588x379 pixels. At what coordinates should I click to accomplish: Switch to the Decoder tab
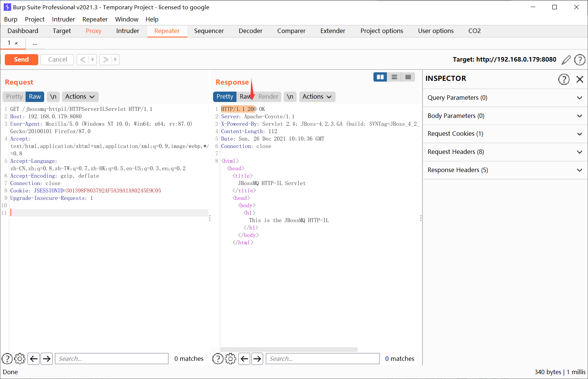[x=251, y=31]
